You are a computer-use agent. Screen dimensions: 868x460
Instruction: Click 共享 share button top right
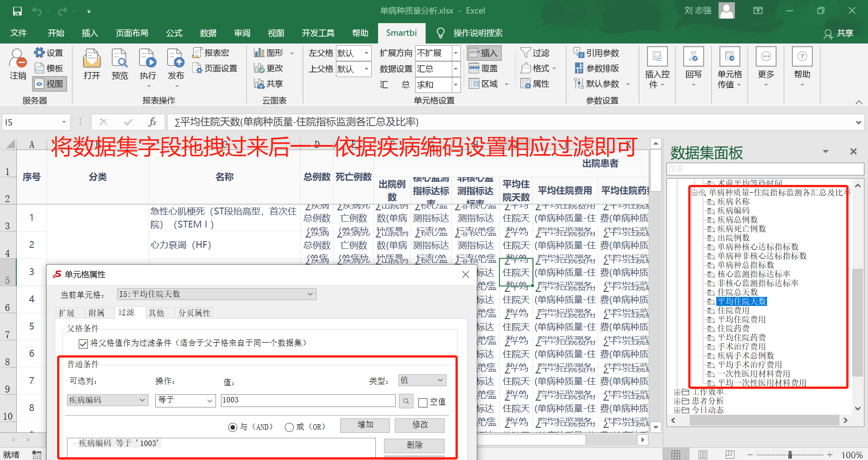pos(839,34)
